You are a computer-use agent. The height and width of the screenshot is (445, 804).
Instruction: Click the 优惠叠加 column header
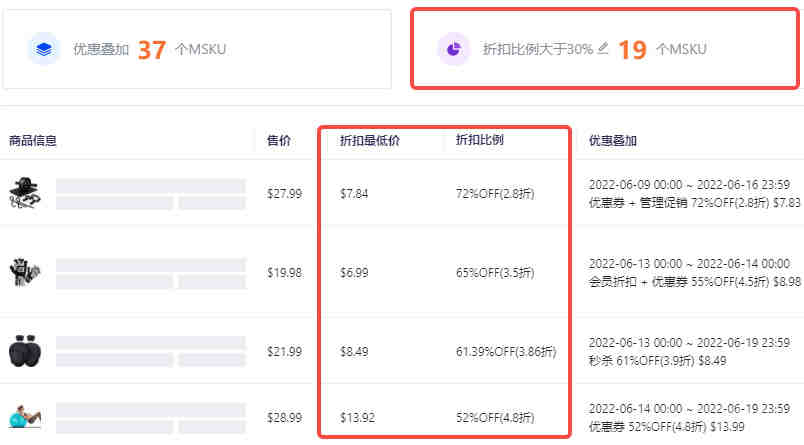613,140
